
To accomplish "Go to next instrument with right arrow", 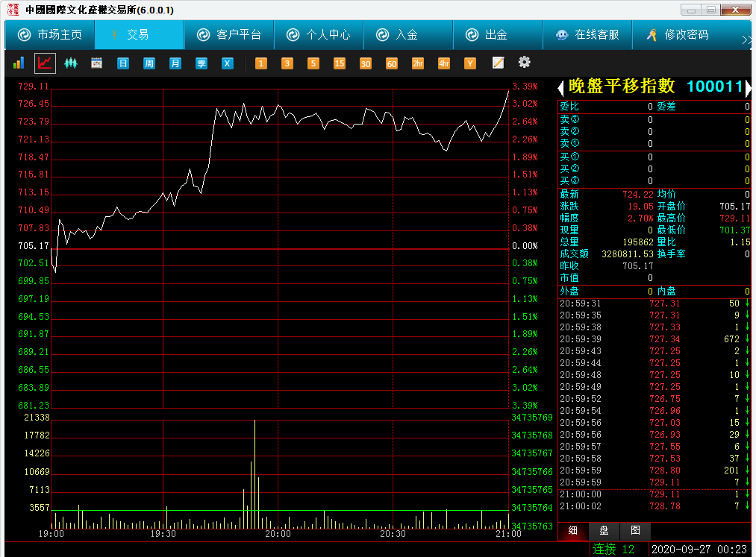I will [748, 88].
